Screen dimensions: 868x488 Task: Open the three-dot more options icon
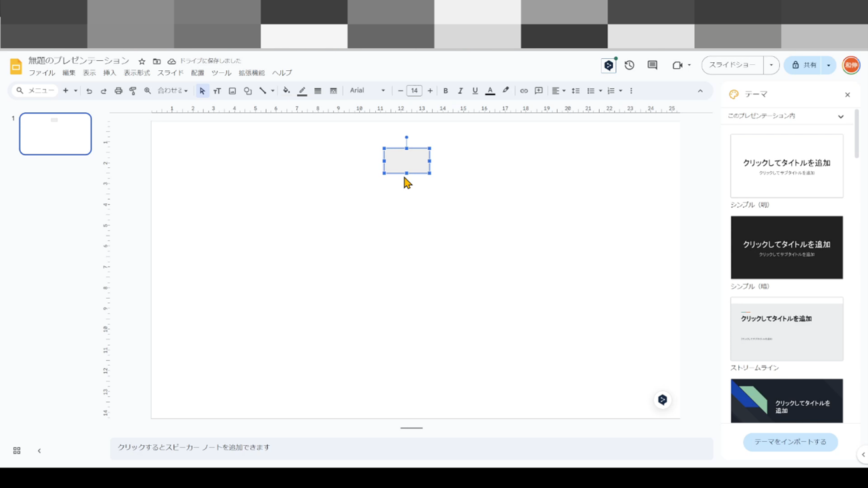tap(631, 91)
